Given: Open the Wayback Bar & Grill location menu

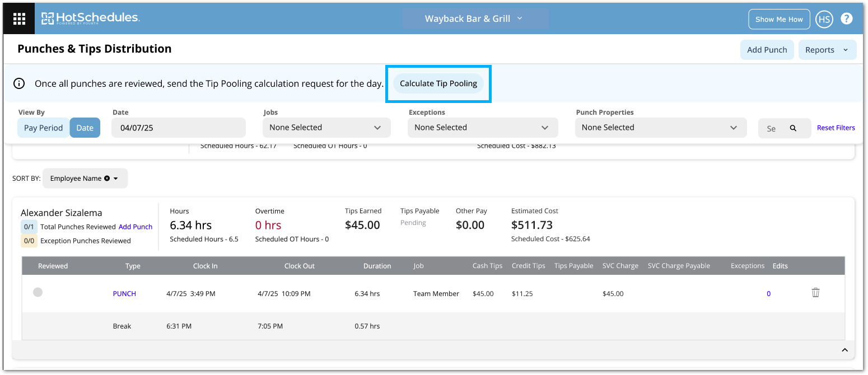Looking at the screenshot, I should click(474, 18).
